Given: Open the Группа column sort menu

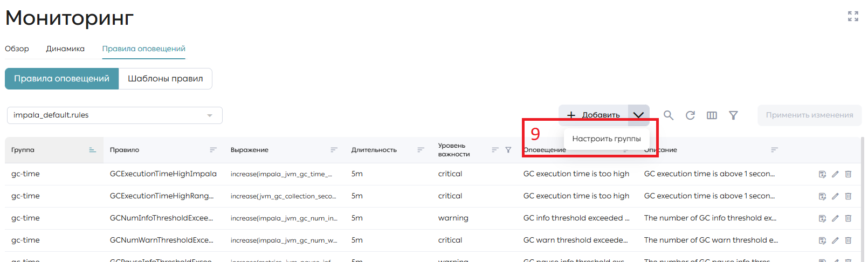Looking at the screenshot, I should [x=92, y=150].
